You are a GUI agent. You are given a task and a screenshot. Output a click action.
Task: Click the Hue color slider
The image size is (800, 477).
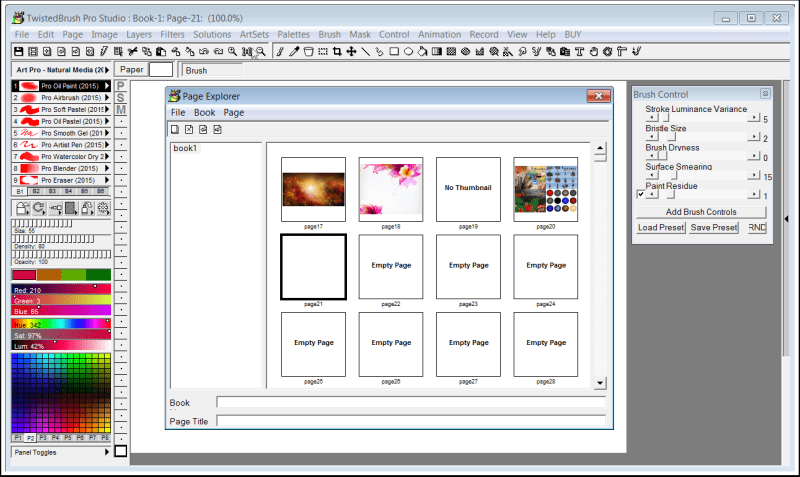pos(61,324)
